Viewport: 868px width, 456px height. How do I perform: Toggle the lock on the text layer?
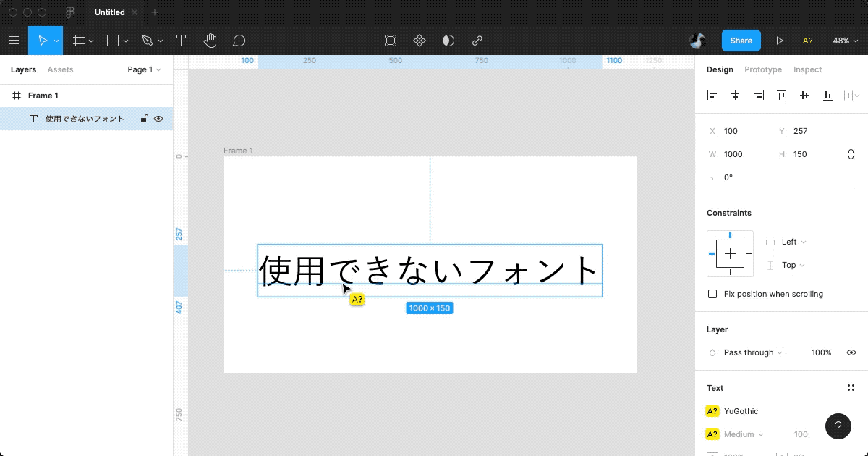coord(144,119)
